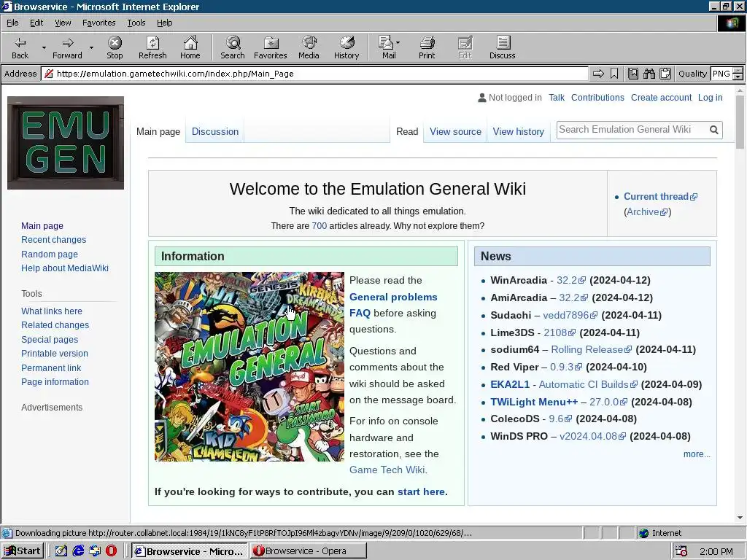This screenshot has height=560, width=747.
Task: Click the Random page sidebar link
Action: 50,254
